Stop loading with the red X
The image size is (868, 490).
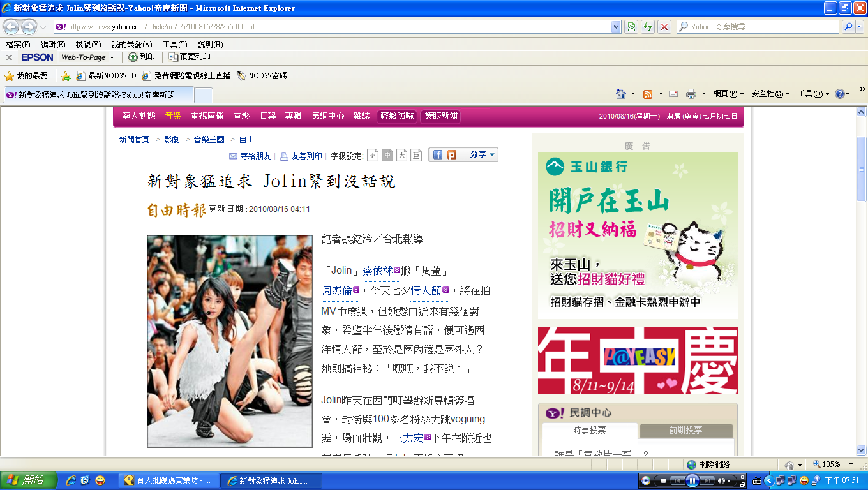(664, 27)
